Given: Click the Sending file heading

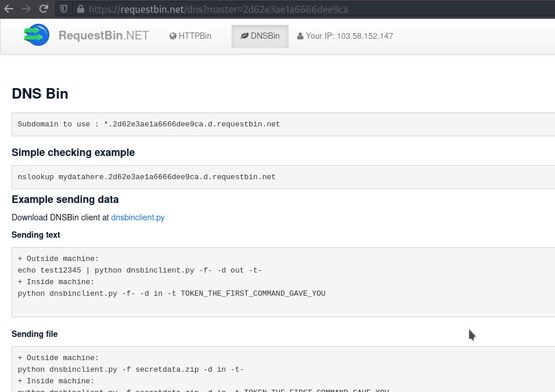Looking at the screenshot, I should pos(35,334).
